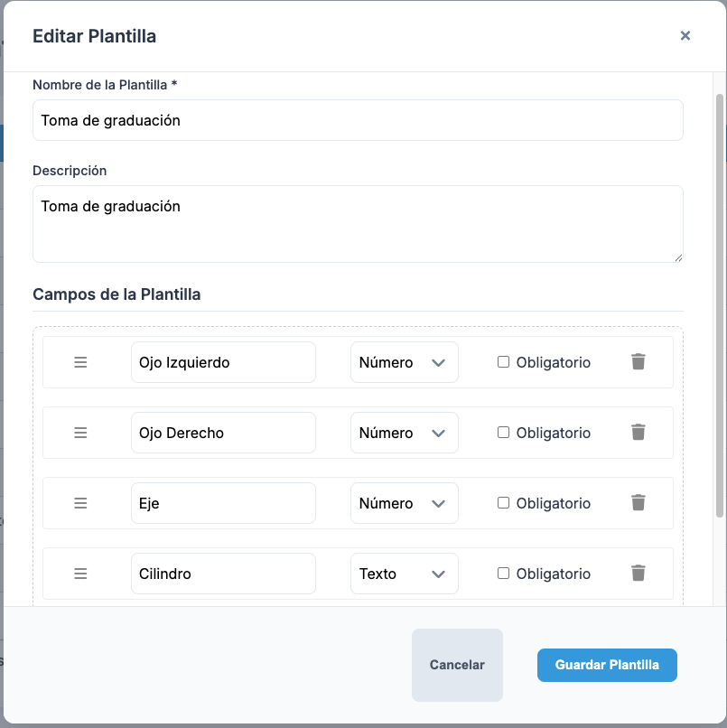The image size is (727, 728).
Task: Click the Nombre de la Plantilla input field
Action: [358, 119]
